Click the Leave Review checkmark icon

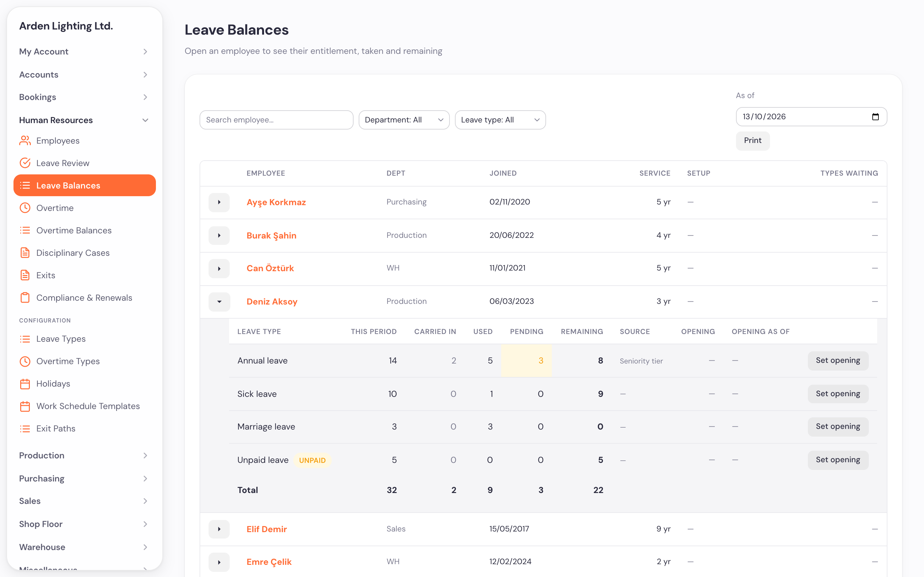coord(25,163)
